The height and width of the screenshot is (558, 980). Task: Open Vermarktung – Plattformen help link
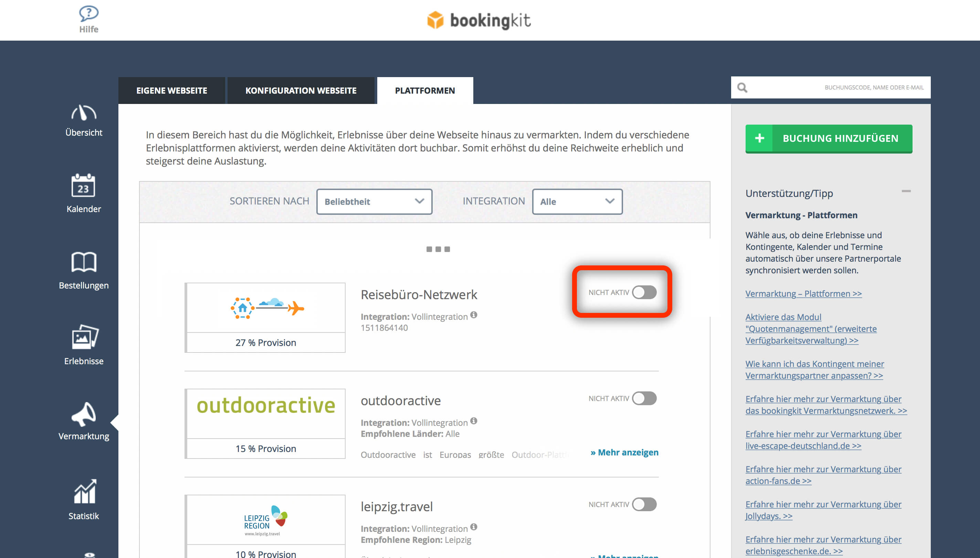[803, 294]
